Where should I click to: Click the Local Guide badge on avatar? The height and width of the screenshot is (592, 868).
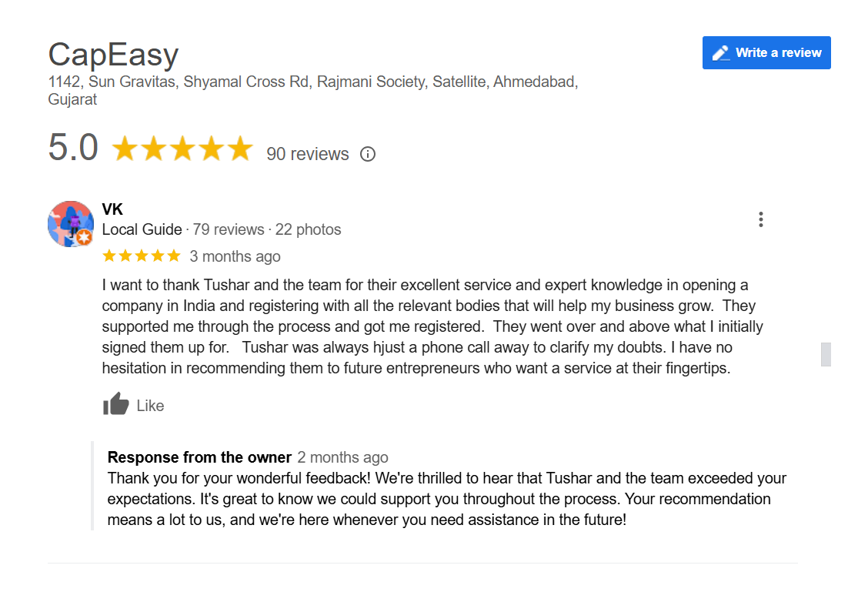(x=84, y=238)
